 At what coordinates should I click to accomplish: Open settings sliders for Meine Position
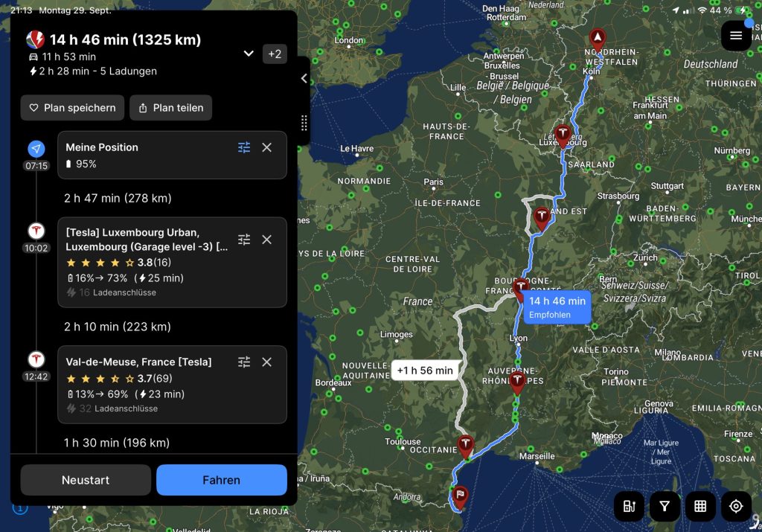click(244, 147)
